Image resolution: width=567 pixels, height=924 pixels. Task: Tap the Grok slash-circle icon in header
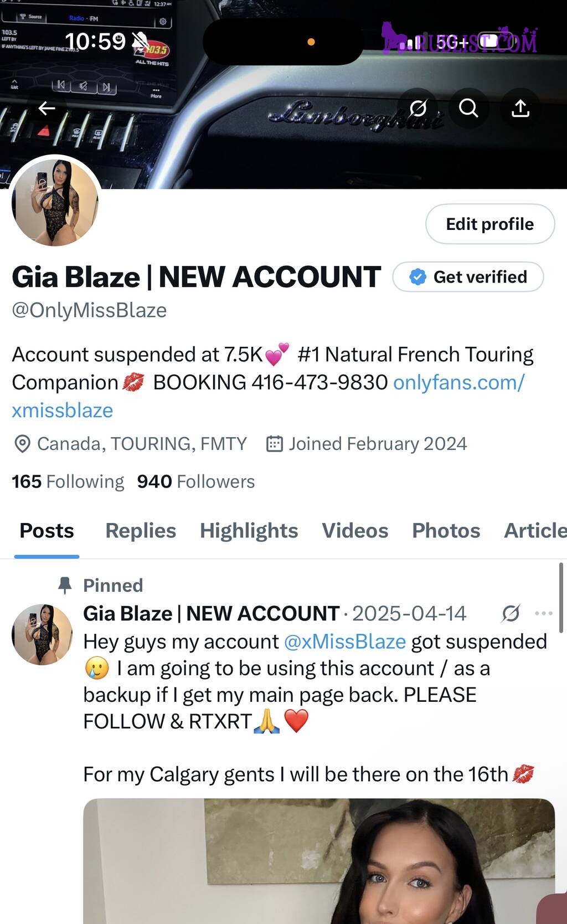pyautogui.click(x=418, y=108)
